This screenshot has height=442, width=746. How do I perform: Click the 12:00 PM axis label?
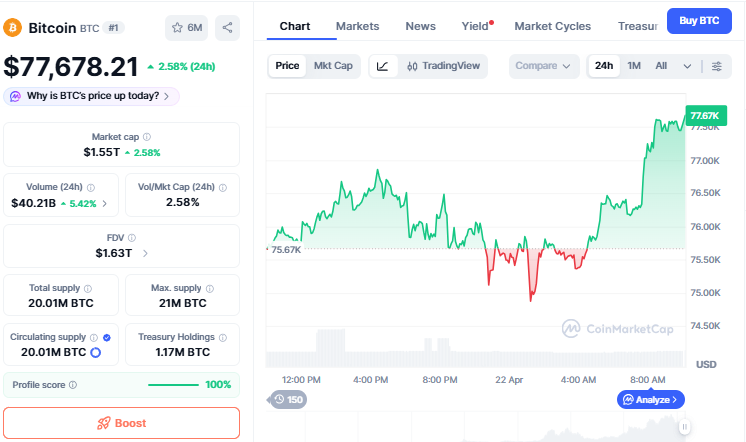301,380
